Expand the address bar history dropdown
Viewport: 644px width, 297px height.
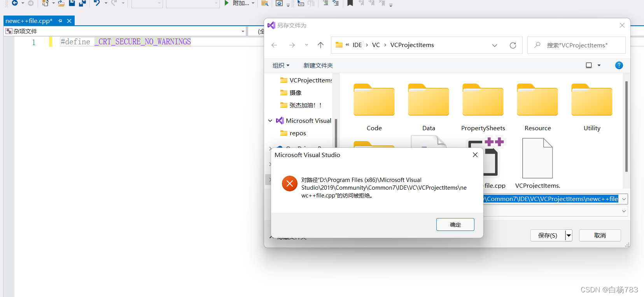click(495, 45)
